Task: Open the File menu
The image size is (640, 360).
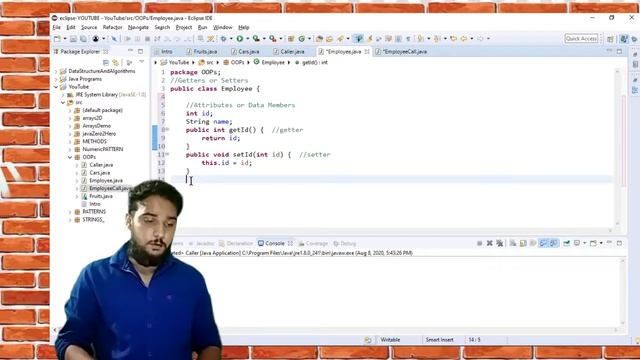Action: click(x=56, y=27)
